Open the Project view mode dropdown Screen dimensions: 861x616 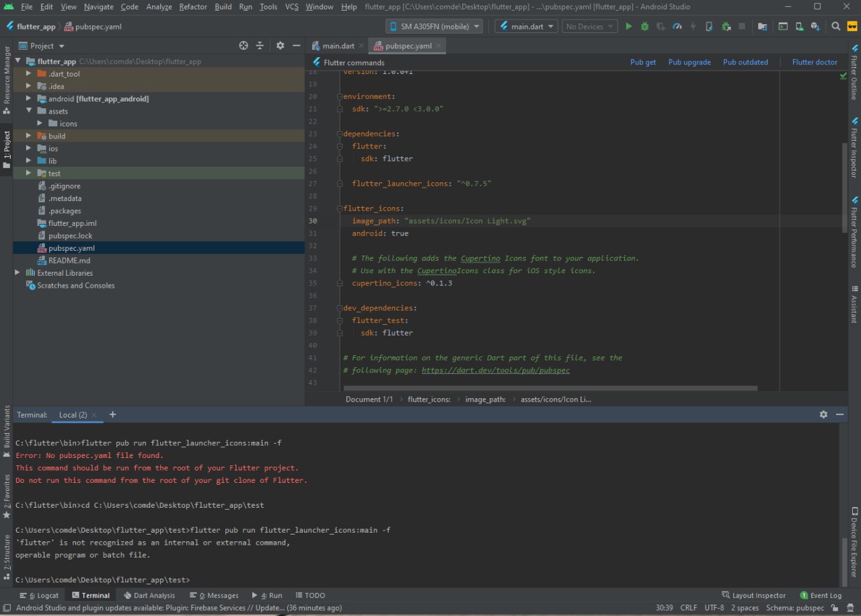(x=42, y=46)
